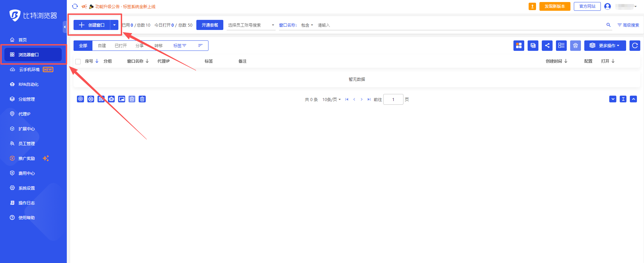Select the 自建 tab
644x263 pixels.
pos(102,45)
